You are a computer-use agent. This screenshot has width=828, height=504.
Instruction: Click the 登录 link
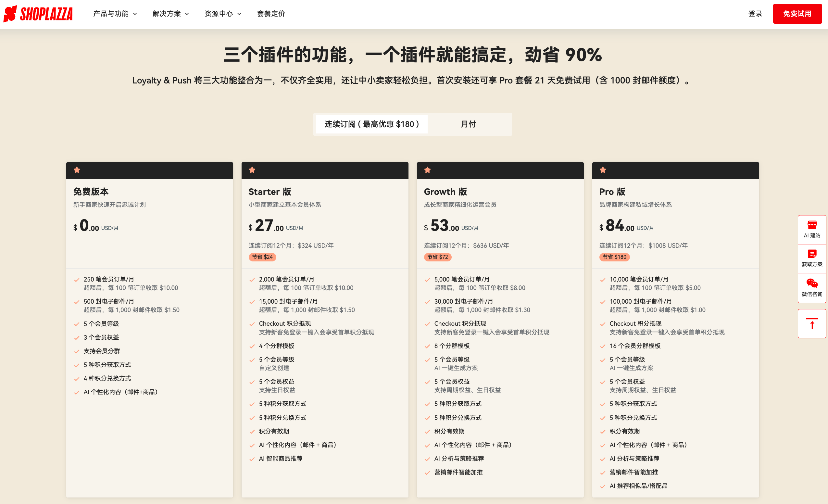[755, 14]
